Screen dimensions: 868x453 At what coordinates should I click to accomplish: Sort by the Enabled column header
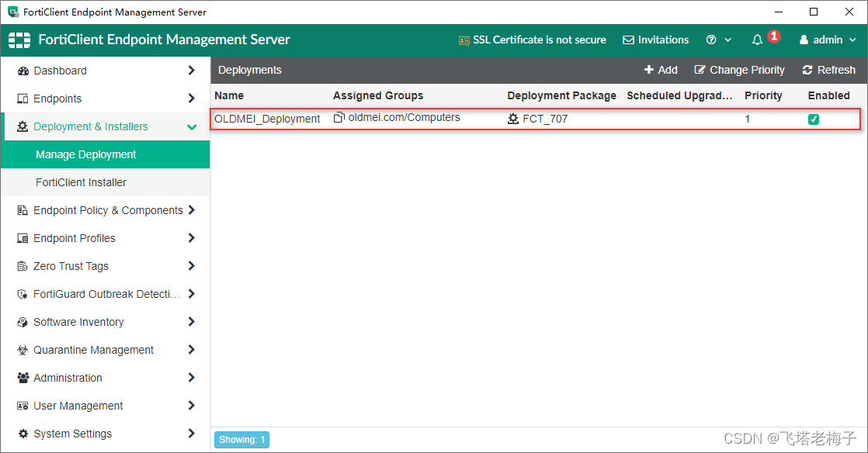pos(828,95)
